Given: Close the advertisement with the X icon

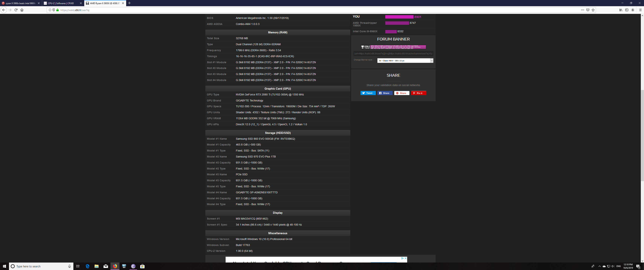Looking at the screenshot, I should [405, 258].
